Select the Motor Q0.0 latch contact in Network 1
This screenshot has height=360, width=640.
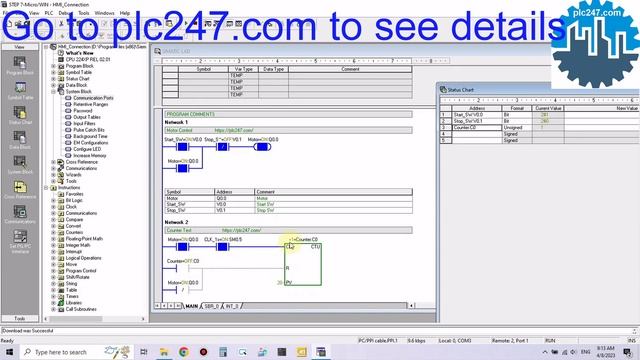click(x=182, y=168)
